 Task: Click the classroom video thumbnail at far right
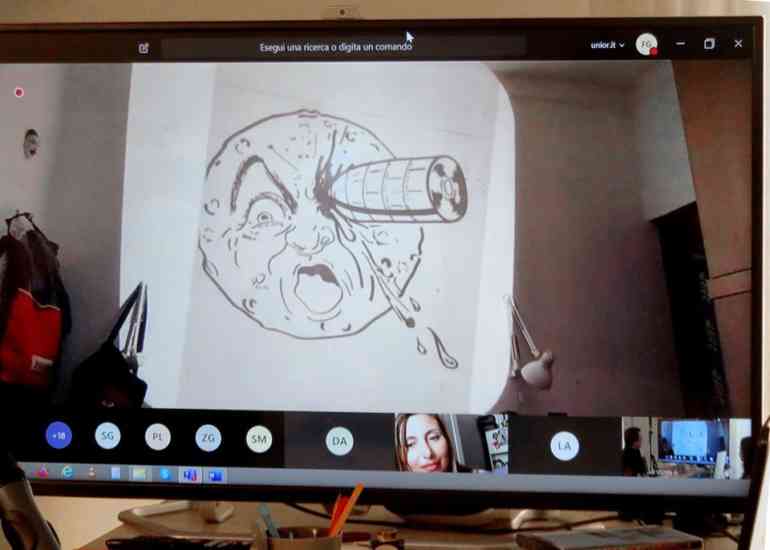pyautogui.click(x=686, y=448)
